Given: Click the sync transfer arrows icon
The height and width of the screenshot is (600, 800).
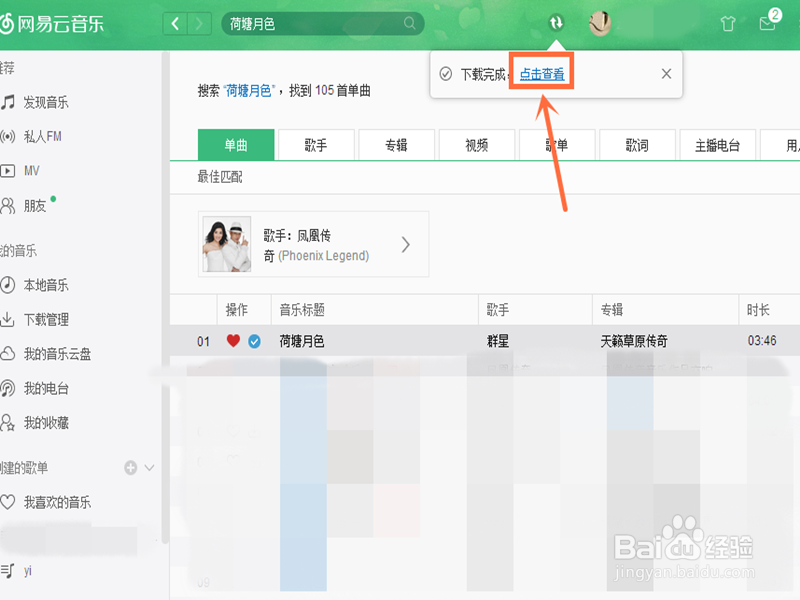Looking at the screenshot, I should (x=554, y=20).
